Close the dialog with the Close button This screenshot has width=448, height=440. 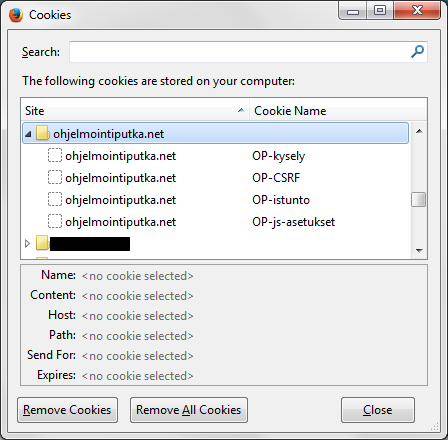[x=378, y=410]
